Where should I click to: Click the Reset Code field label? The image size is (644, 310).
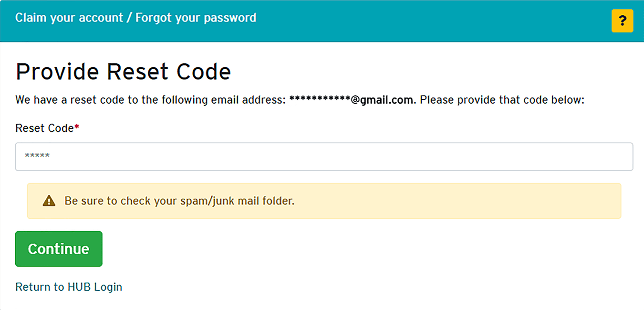tap(44, 128)
